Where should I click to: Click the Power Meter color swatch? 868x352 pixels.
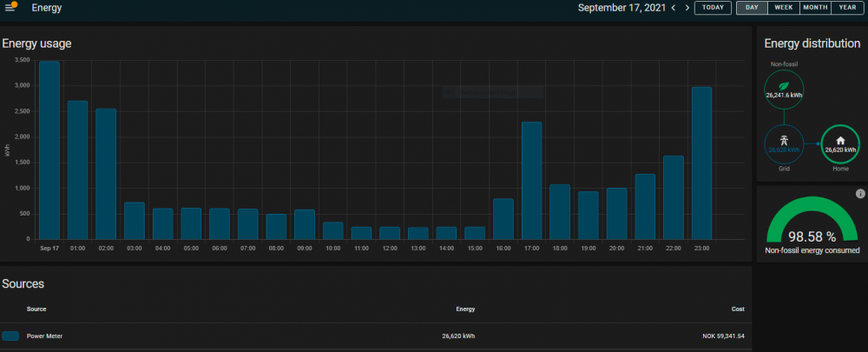(x=10, y=335)
